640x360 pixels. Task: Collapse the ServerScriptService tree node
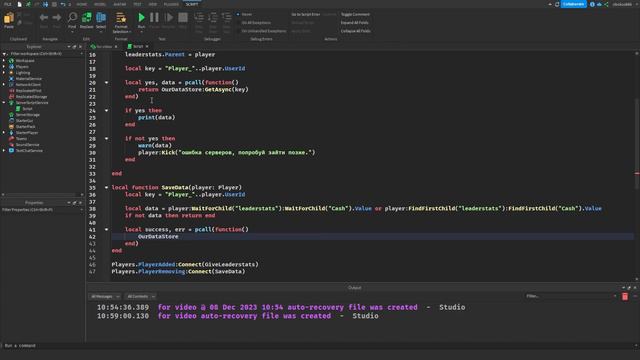coord(4,103)
